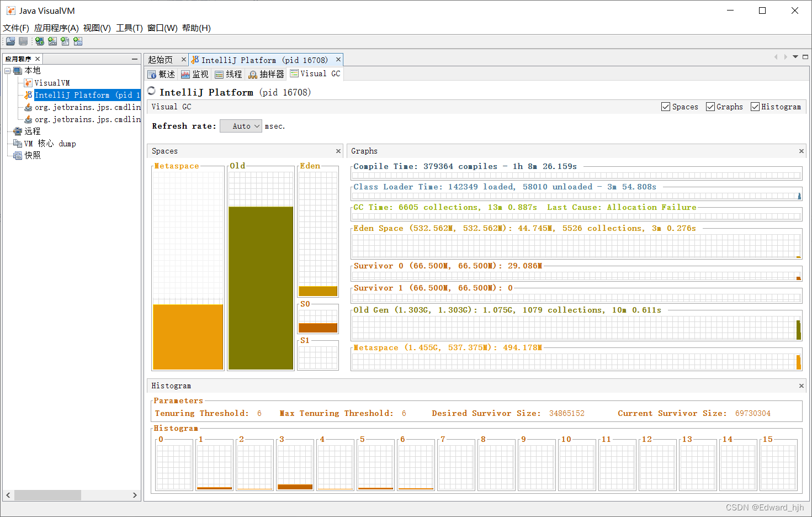Click the Add VM Coredump toolbar icon
Viewport: 812px width, 517px height.
coord(65,41)
